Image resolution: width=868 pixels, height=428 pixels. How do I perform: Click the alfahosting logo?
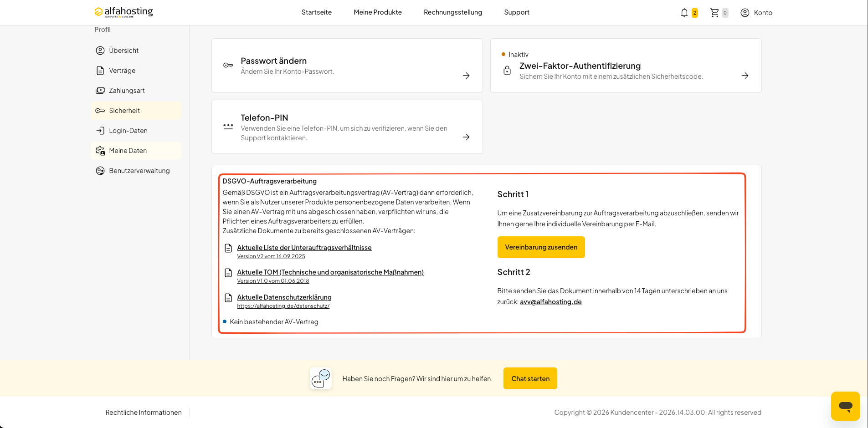(123, 12)
